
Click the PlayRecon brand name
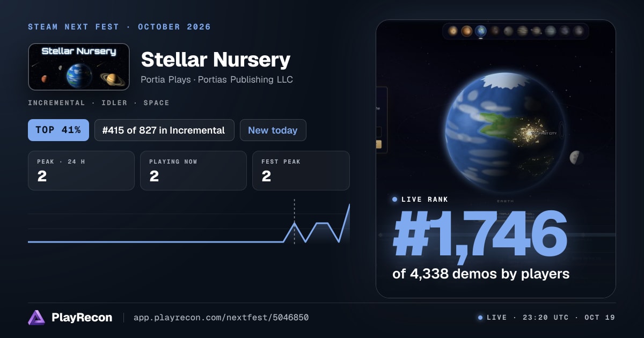(x=82, y=318)
